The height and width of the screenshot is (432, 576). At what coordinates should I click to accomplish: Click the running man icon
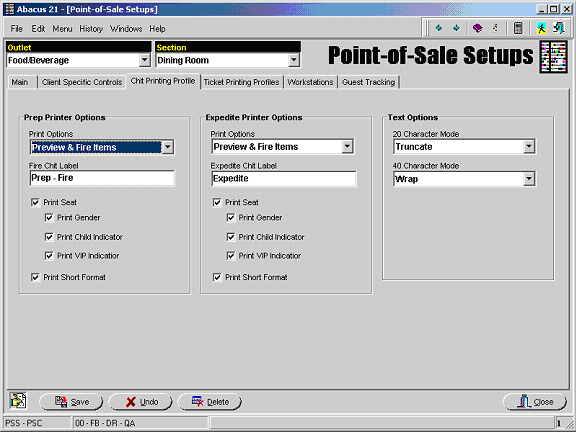(541, 28)
